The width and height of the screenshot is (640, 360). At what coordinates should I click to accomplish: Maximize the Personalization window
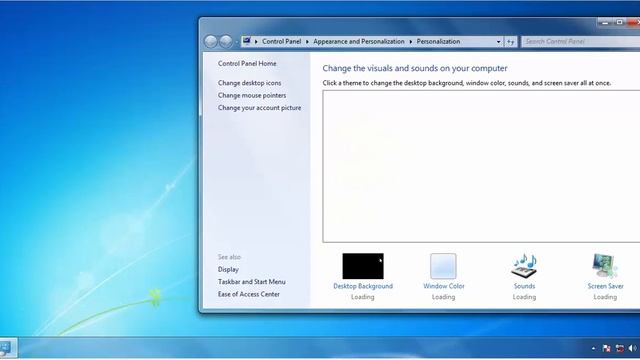pos(619,22)
